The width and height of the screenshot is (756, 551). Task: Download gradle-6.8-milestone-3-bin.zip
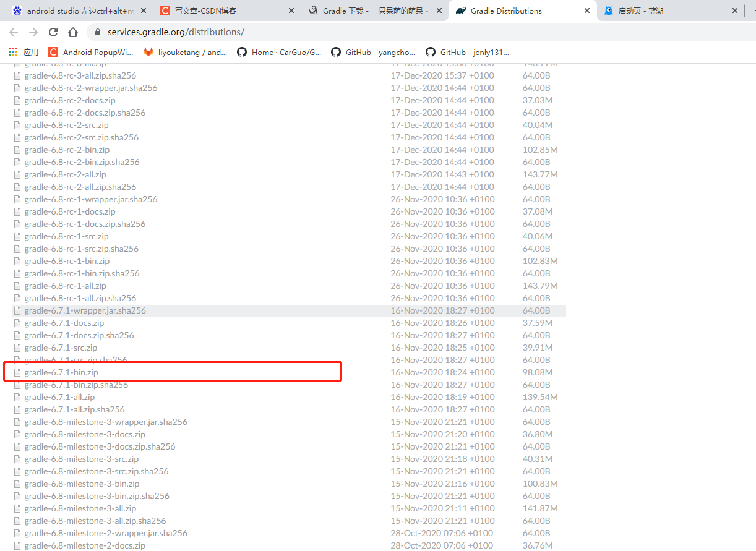pos(82,484)
